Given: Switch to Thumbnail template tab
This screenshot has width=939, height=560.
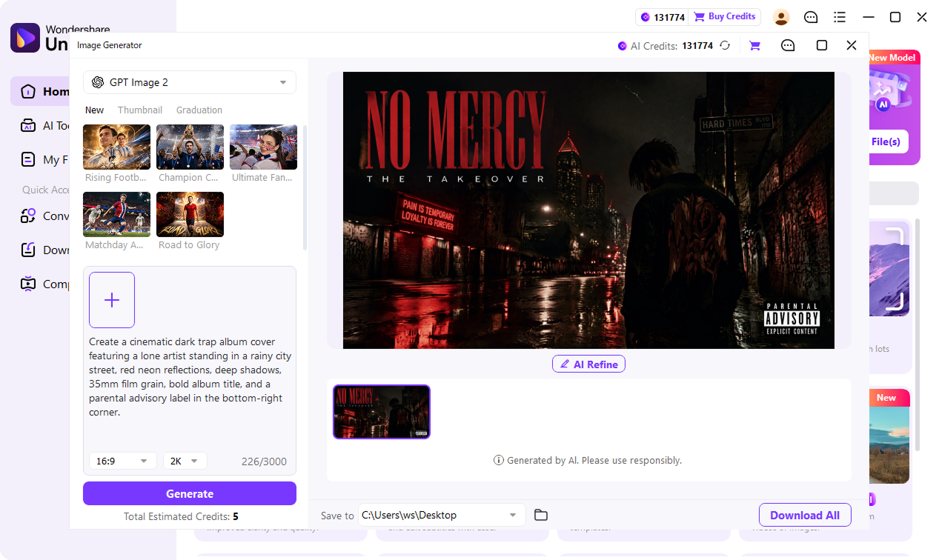Looking at the screenshot, I should [140, 110].
